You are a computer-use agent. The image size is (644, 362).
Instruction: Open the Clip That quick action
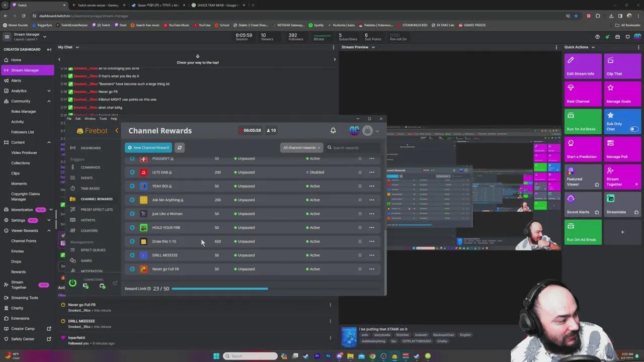pyautogui.click(x=622, y=67)
